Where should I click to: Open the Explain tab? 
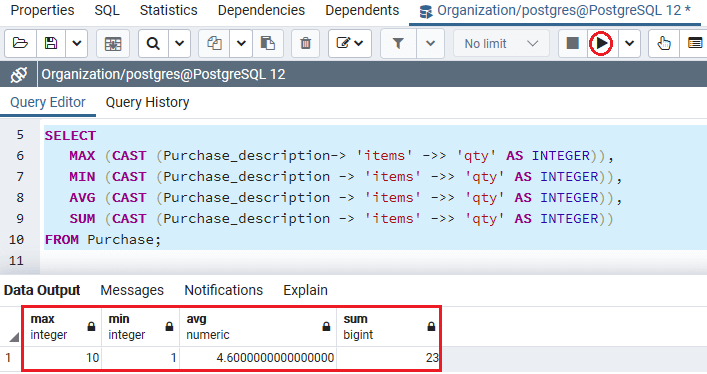(x=305, y=290)
